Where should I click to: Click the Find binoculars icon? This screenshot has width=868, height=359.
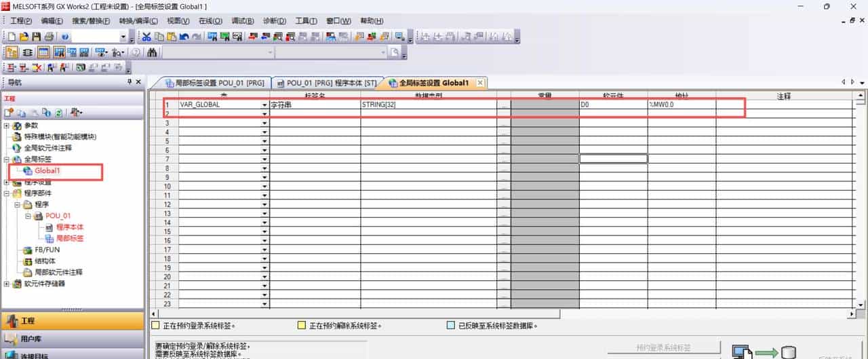tap(153, 52)
